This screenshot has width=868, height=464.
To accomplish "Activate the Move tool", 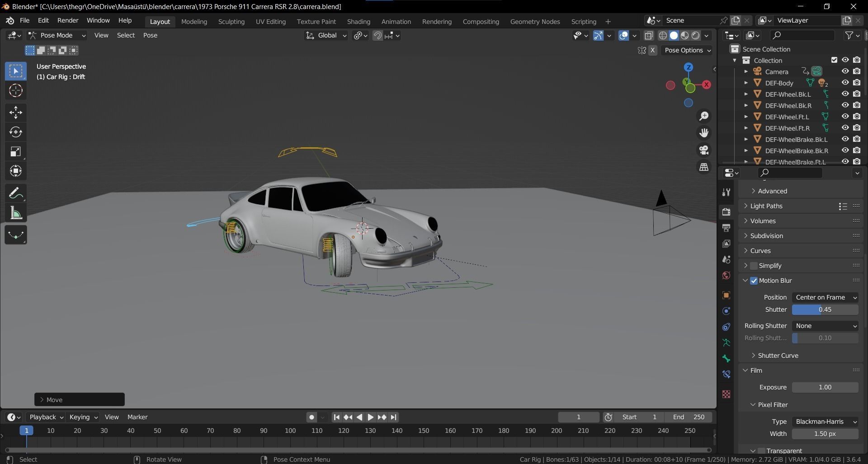I will point(16,112).
